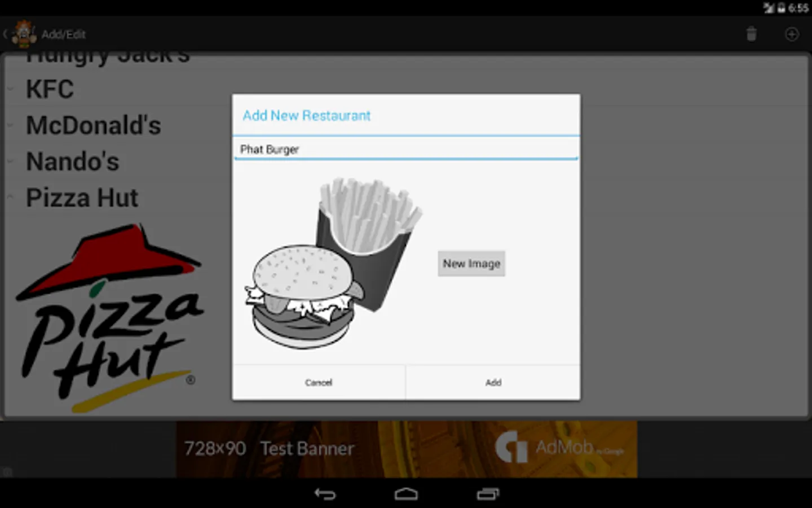This screenshot has width=812, height=508.
Task: Tap the trash delete icon in the action bar
Action: [x=751, y=34]
